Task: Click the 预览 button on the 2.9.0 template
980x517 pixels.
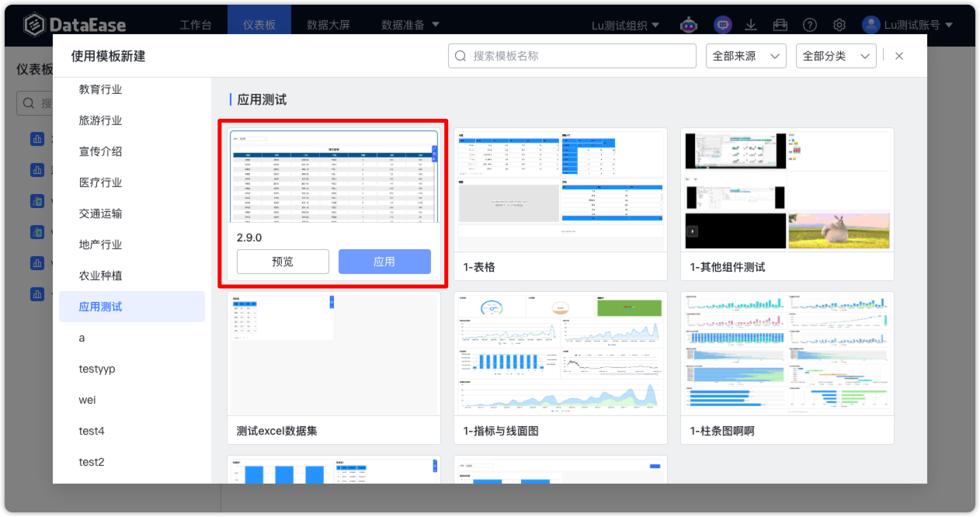Action: 282,262
